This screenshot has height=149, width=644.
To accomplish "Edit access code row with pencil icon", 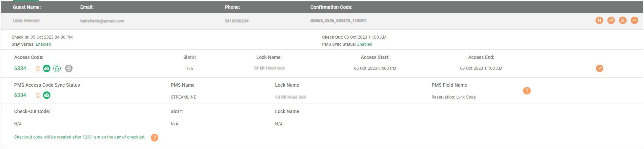I will [x=600, y=68].
